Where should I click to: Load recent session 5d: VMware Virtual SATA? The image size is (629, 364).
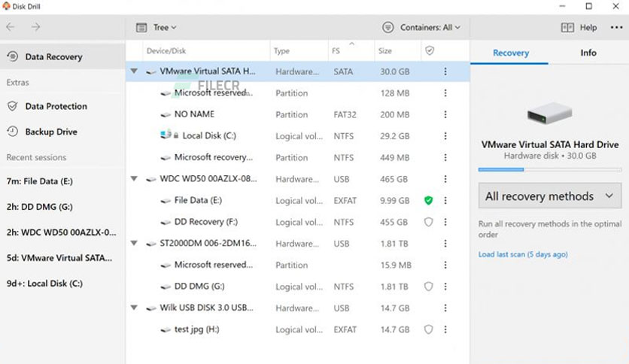[x=59, y=258]
